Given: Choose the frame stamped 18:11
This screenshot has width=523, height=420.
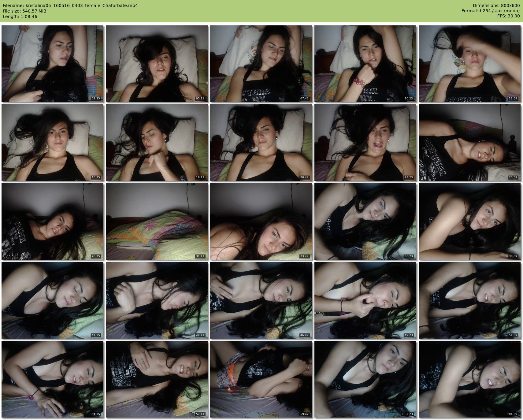Looking at the screenshot, I should click(x=157, y=143).
